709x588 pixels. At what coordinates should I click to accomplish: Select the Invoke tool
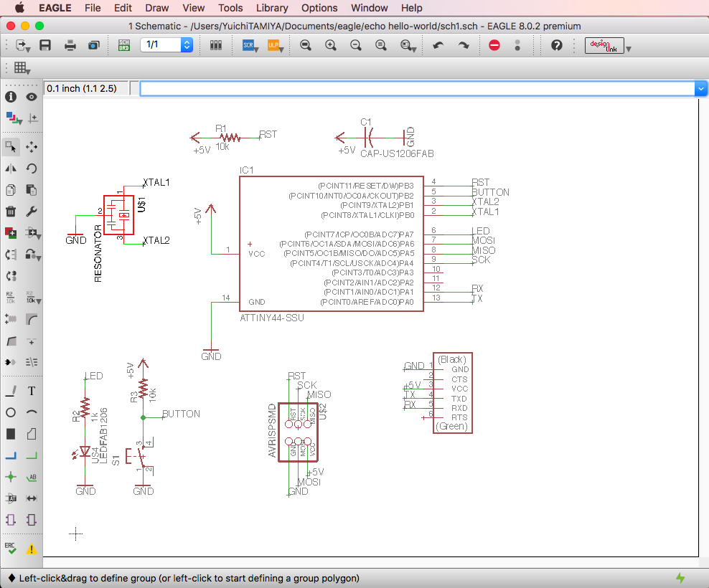[31, 341]
